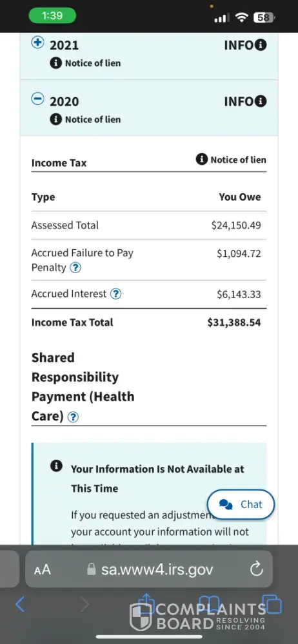Open Safari bookmarks icon
Screen dimensions: 298x644
(209, 605)
